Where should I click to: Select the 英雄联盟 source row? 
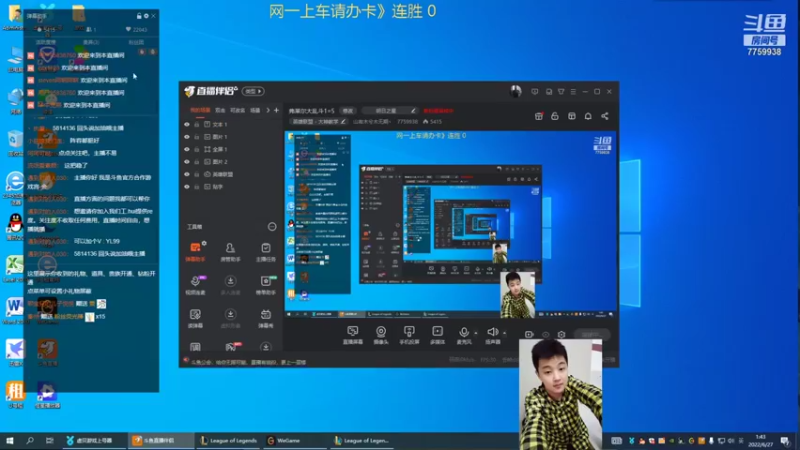click(x=232, y=174)
